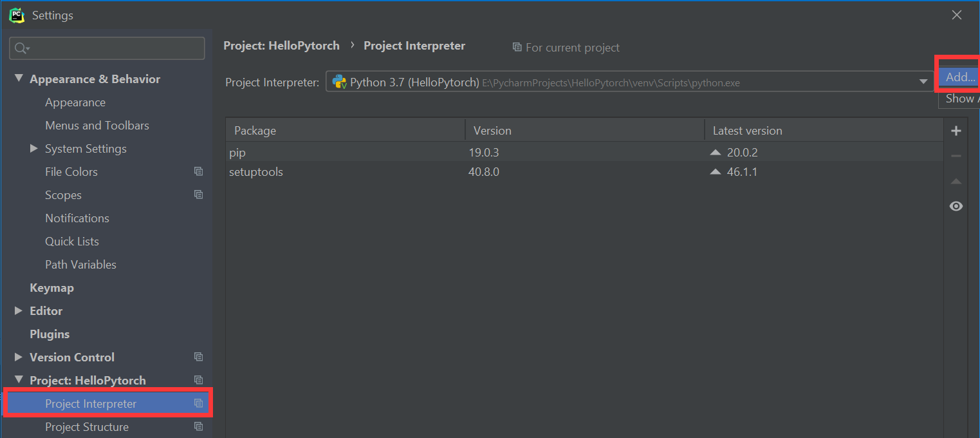
Task: Click version 19.0.3 cell
Action: click(484, 153)
